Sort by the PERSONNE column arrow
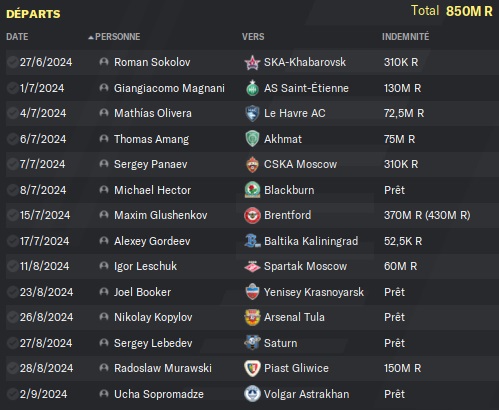499x410 pixels. [x=91, y=37]
